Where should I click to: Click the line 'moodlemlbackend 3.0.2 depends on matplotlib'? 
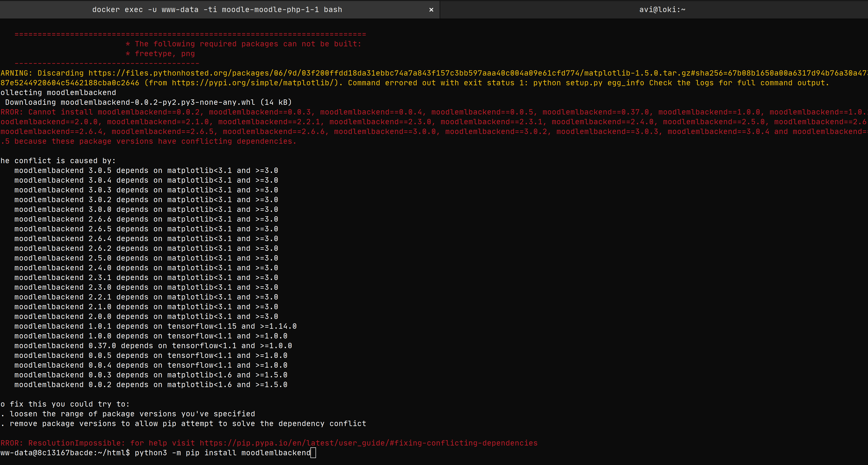[x=146, y=200]
